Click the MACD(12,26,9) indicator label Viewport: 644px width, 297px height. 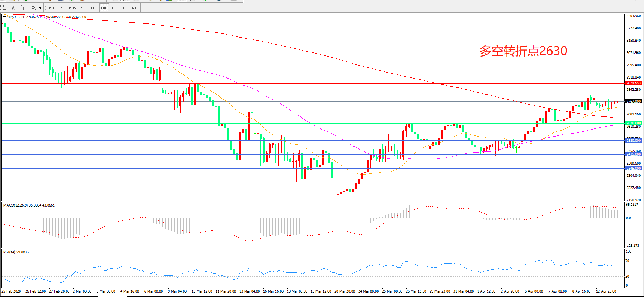click(x=29, y=205)
